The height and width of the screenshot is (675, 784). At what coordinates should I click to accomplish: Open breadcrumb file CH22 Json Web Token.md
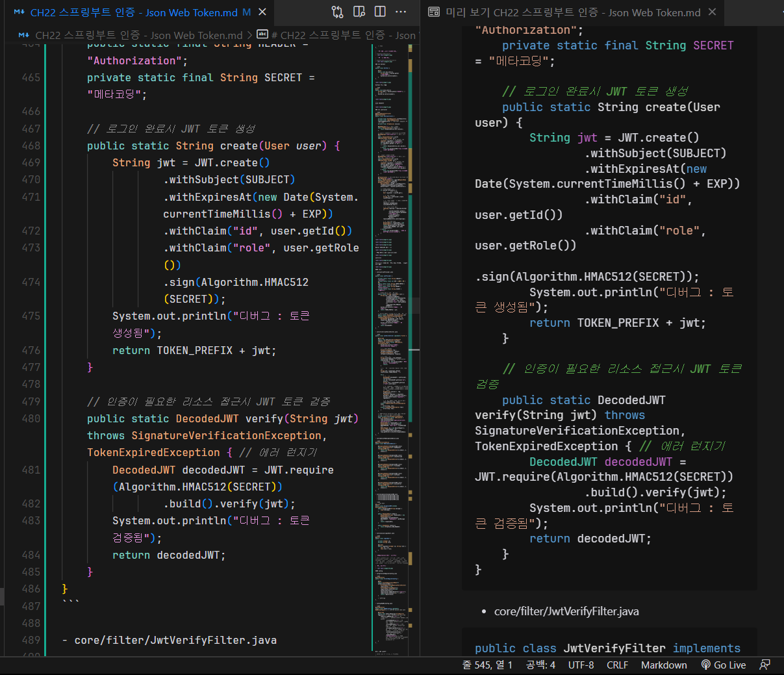coord(138,35)
